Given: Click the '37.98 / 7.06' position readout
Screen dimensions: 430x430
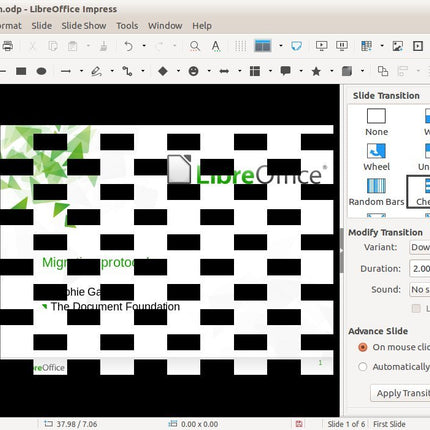Looking at the screenshot, I should pyautogui.click(x=77, y=424).
